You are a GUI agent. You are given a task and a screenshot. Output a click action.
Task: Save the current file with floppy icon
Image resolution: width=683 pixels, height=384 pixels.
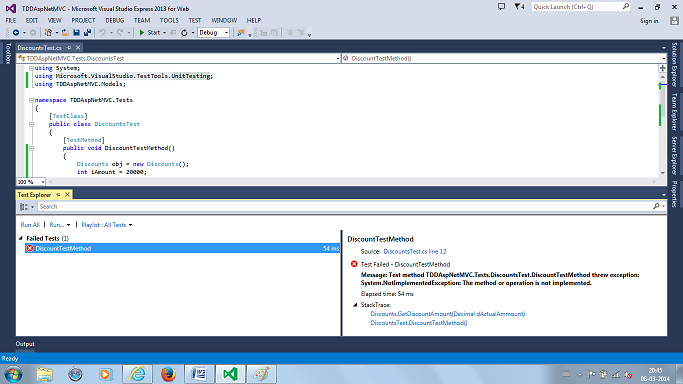76,33
